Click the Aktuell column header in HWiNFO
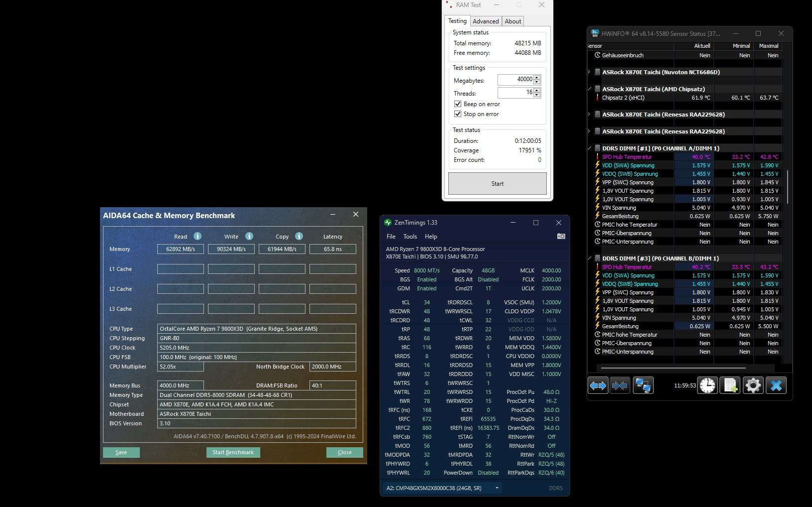812x507 pixels. (x=694, y=46)
